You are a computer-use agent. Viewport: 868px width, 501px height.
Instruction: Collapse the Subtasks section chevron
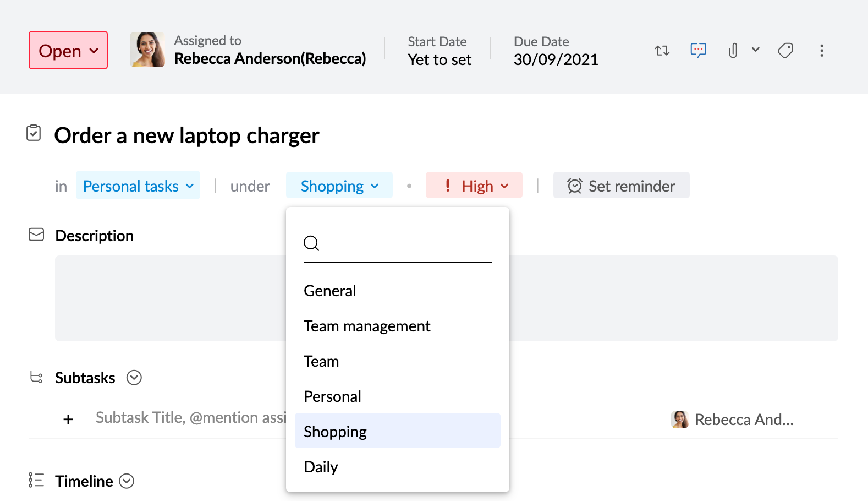(x=134, y=378)
